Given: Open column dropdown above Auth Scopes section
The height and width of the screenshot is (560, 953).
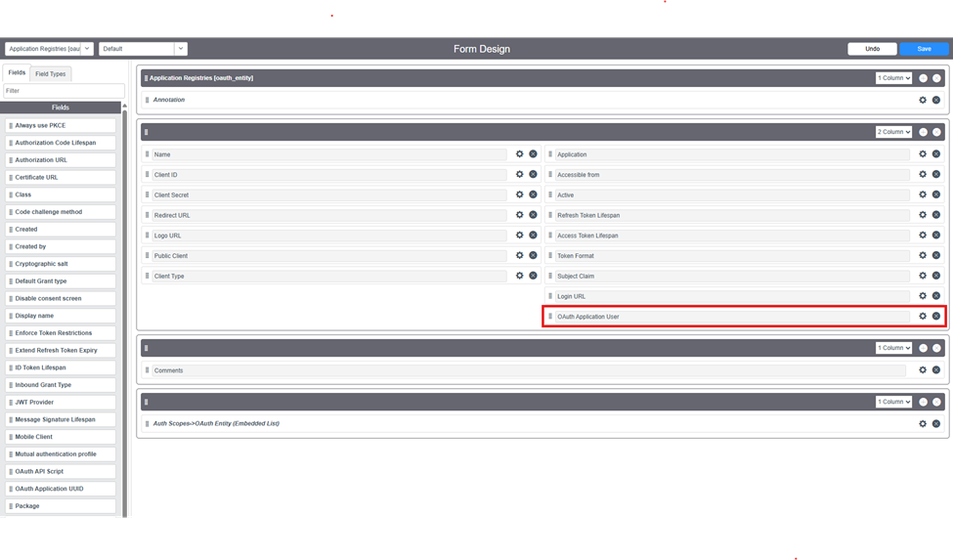Looking at the screenshot, I should pyautogui.click(x=893, y=402).
